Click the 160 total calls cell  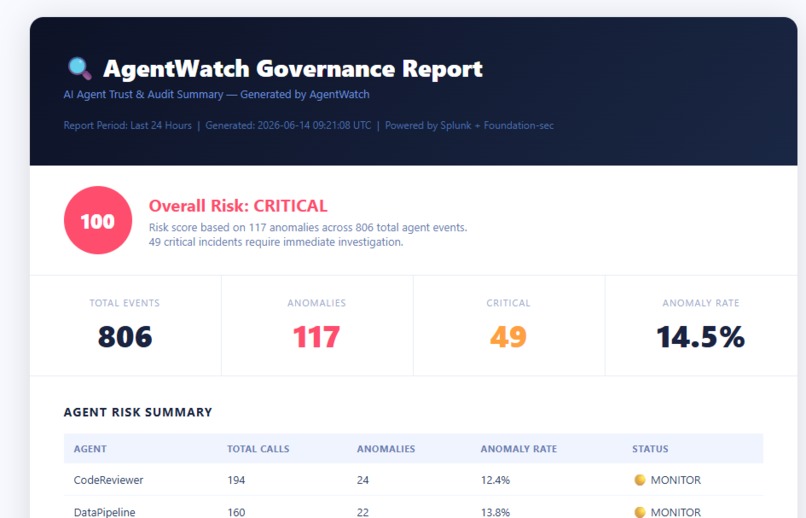pos(236,512)
